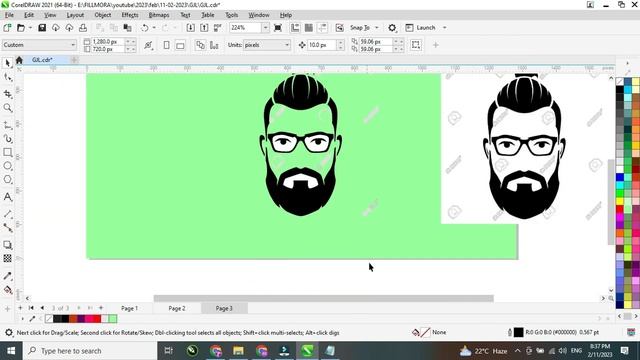Select the Transparency tool
This screenshot has height=360, width=640.
(7, 258)
